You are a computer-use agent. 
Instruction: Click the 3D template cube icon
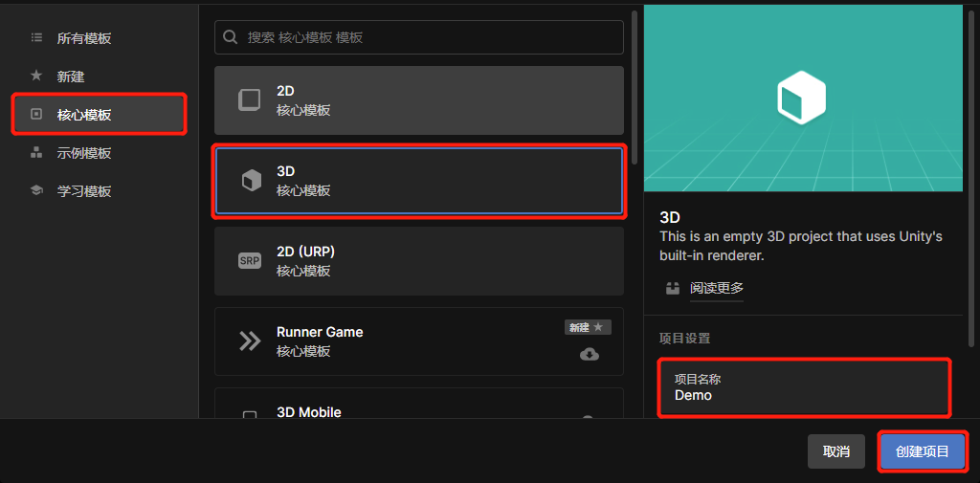click(x=252, y=181)
